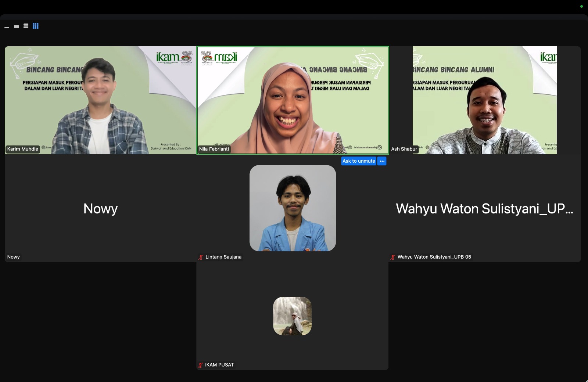Screen dimensions: 588x382
Task: Click Lintang Saujana's profile photo
Action: (x=293, y=208)
